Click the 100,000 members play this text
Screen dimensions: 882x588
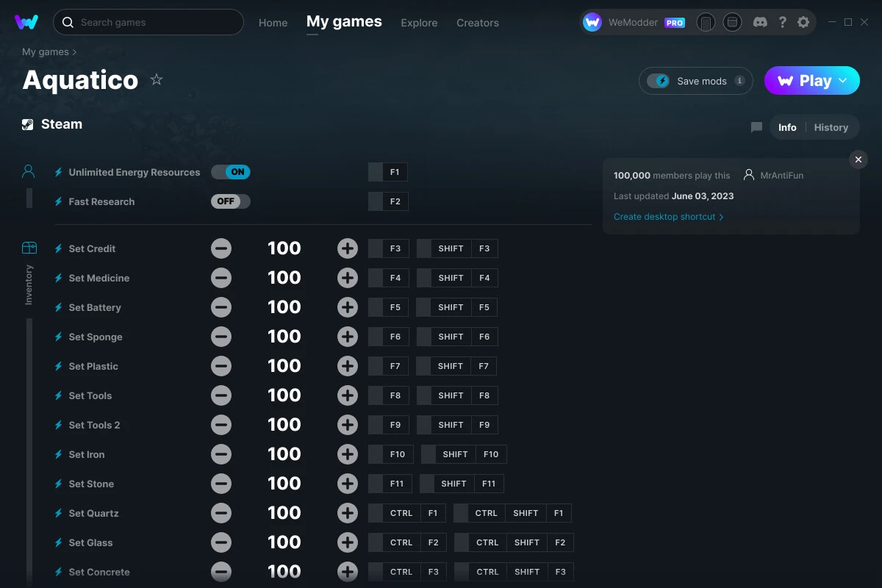tap(672, 176)
